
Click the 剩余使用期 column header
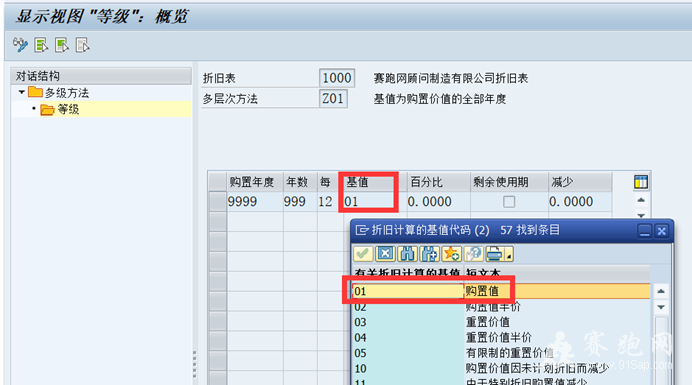click(x=509, y=182)
